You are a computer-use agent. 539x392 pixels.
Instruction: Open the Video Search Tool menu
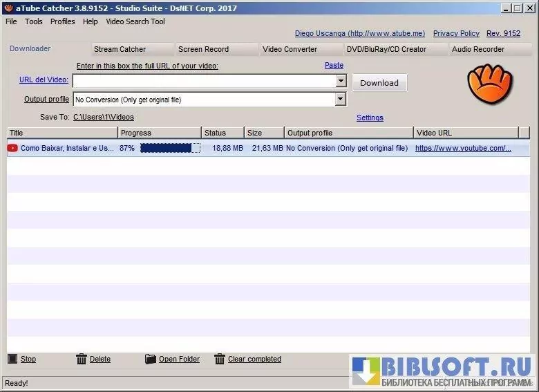tap(135, 21)
